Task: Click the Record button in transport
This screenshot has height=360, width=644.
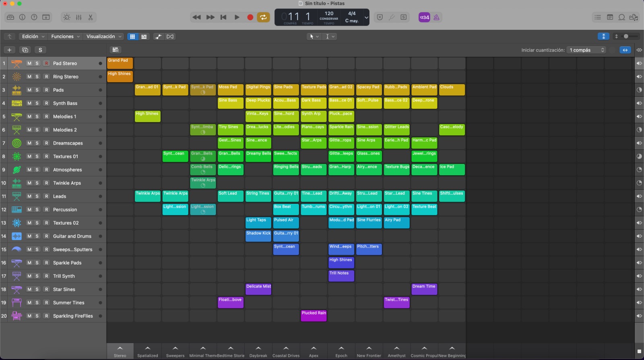Action: (250, 17)
